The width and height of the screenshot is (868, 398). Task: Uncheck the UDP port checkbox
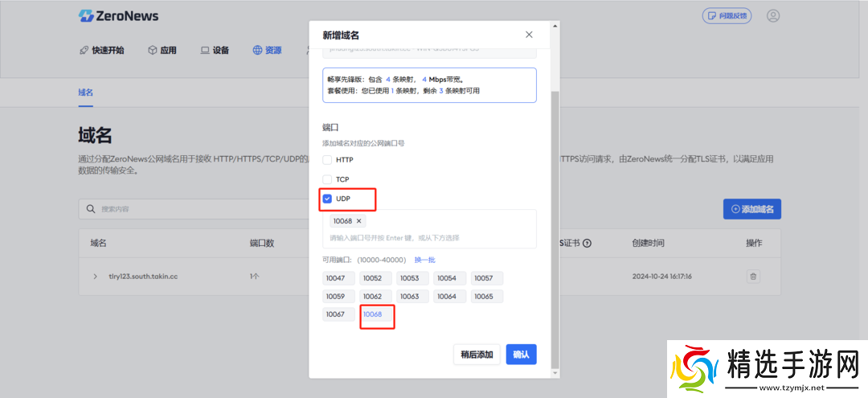click(x=327, y=199)
